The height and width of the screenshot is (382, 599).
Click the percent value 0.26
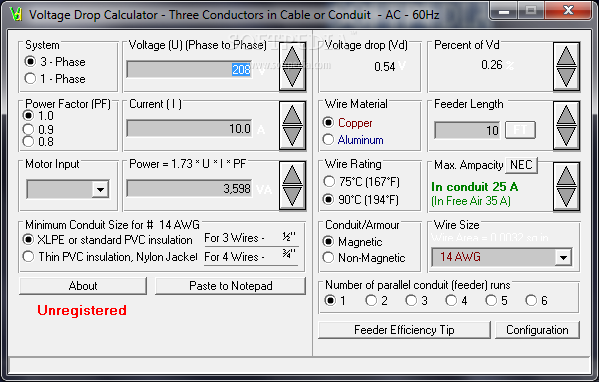tap(492, 65)
